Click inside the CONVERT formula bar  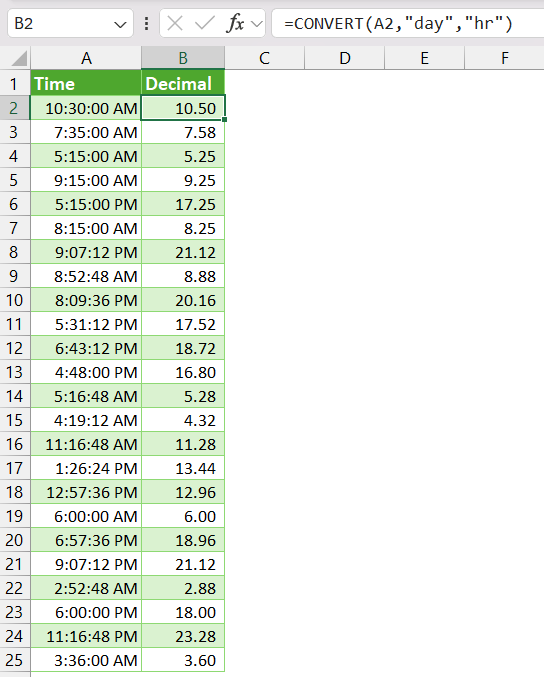tap(408, 23)
